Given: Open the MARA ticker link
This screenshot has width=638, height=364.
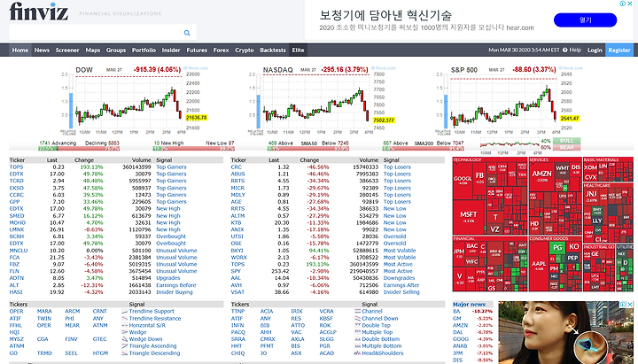Looking at the screenshot, I should point(44,312).
